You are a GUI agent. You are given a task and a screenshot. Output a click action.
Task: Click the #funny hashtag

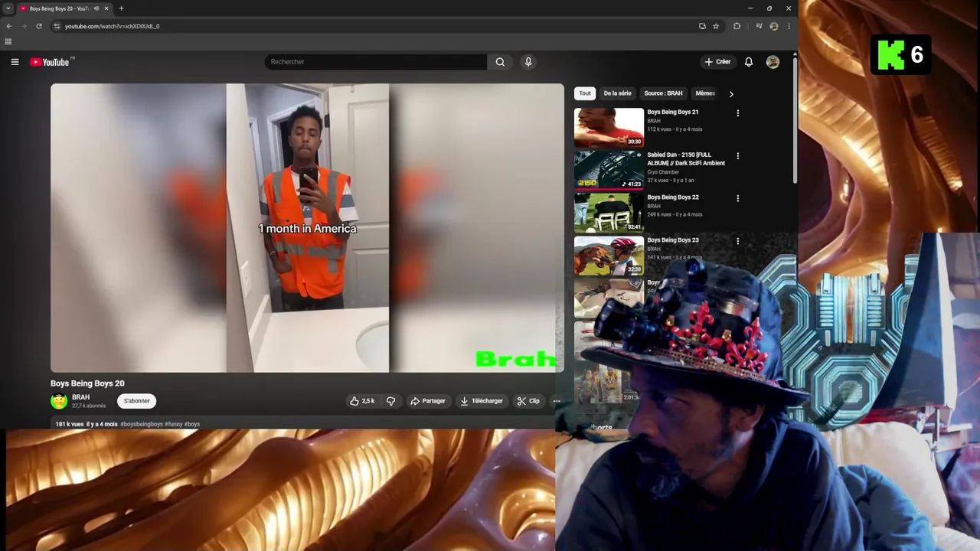coord(174,424)
